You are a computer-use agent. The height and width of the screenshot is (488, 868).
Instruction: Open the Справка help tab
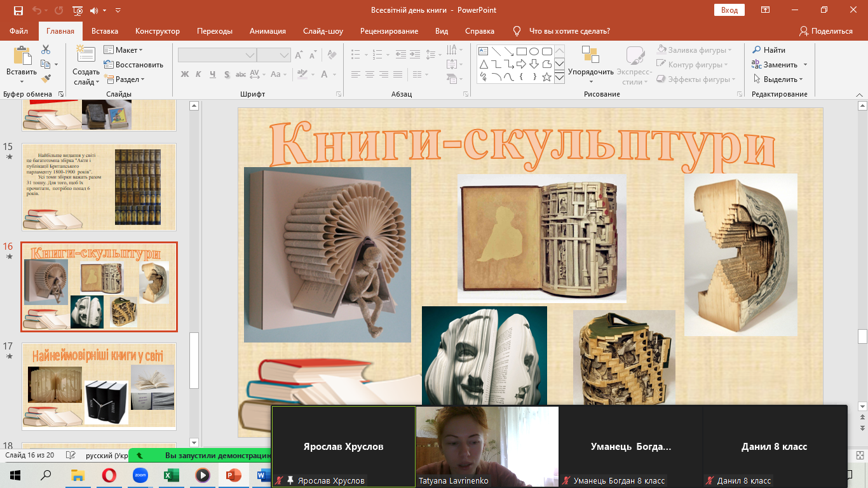tap(480, 30)
